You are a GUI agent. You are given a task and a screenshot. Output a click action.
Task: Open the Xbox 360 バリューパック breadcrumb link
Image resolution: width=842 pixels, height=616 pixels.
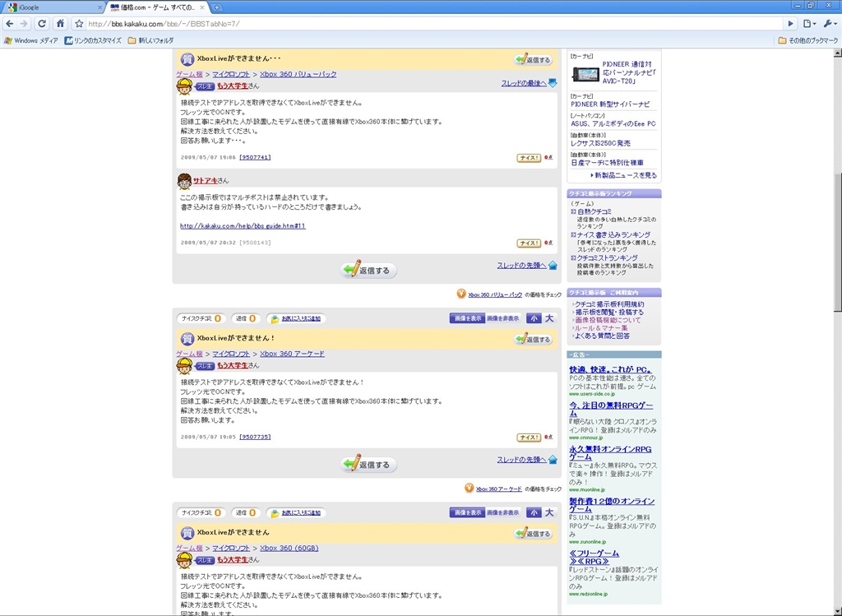(298, 74)
